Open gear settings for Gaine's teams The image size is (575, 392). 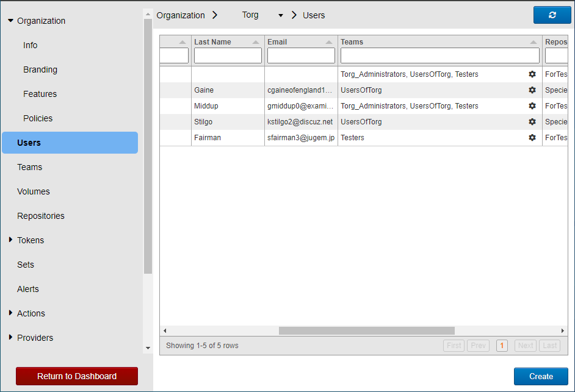pyautogui.click(x=532, y=90)
